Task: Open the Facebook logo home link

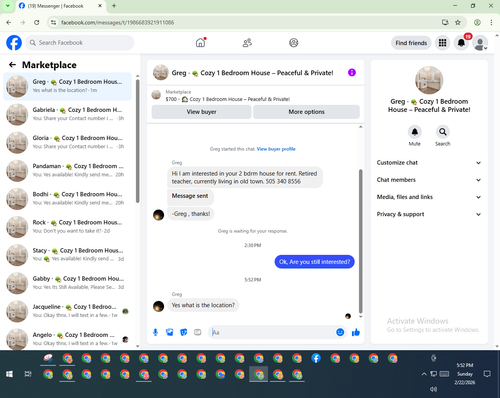Action: 14,43
